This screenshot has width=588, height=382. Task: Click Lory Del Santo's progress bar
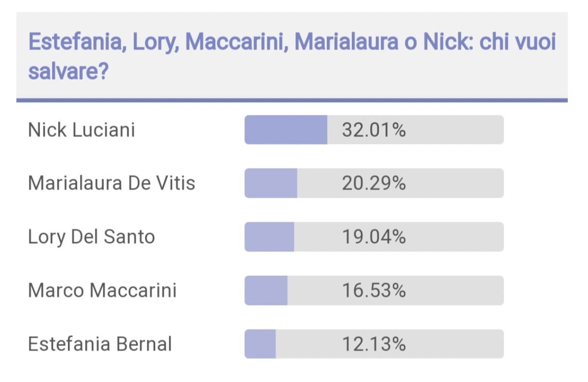pyautogui.click(x=374, y=237)
